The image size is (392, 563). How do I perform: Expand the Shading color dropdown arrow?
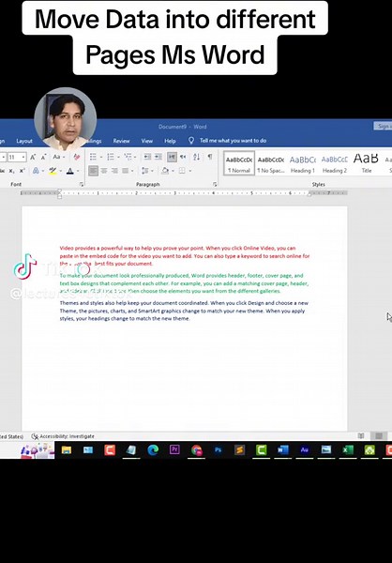173,172
